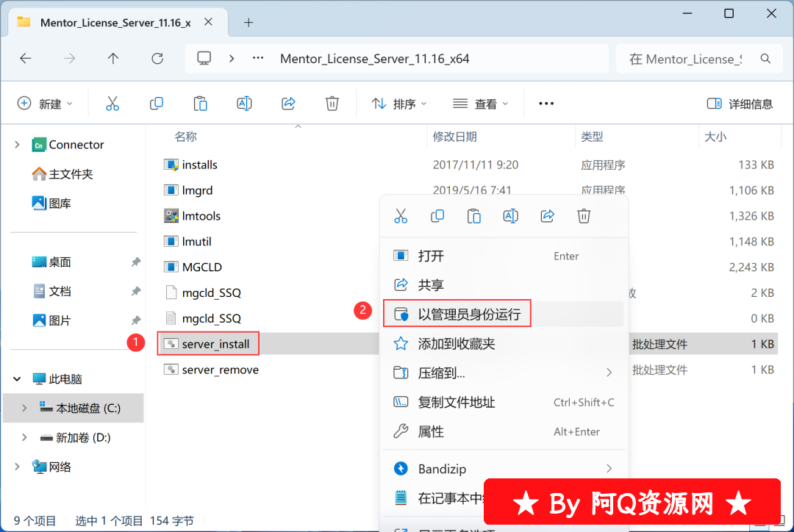The image size is (794, 532).
Task: Select the lmgrd application file
Action: (197, 190)
